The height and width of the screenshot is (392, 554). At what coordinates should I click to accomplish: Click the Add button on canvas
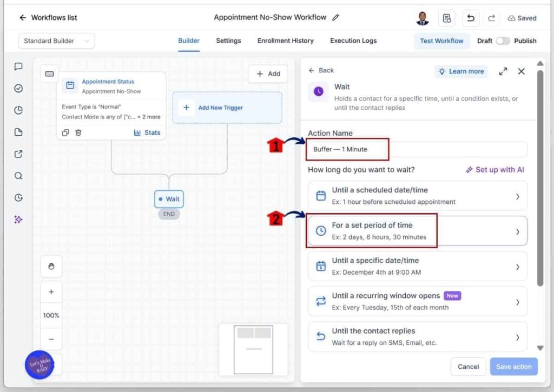pyautogui.click(x=268, y=74)
